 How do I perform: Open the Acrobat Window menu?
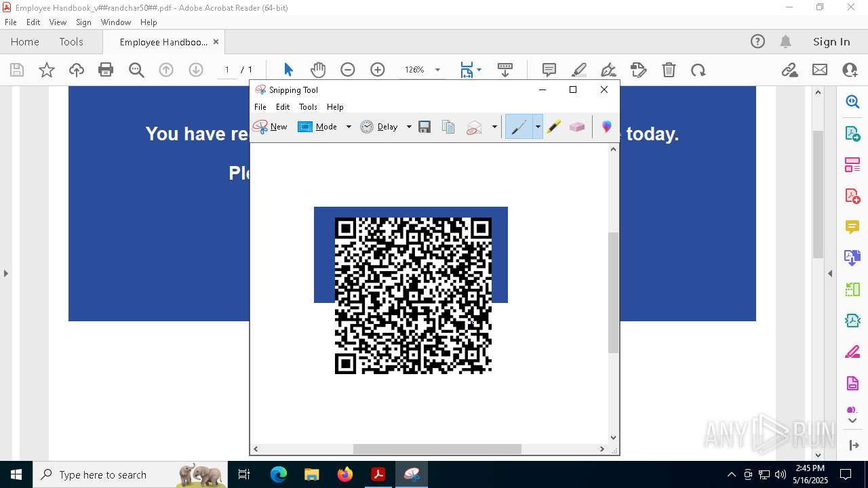pyautogui.click(x=116, y=22)
